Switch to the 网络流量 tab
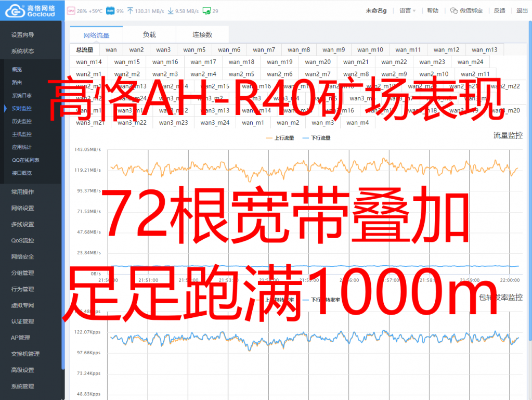Image resolution: width=532 pixels, height=400 pixels. click(96, 35)
